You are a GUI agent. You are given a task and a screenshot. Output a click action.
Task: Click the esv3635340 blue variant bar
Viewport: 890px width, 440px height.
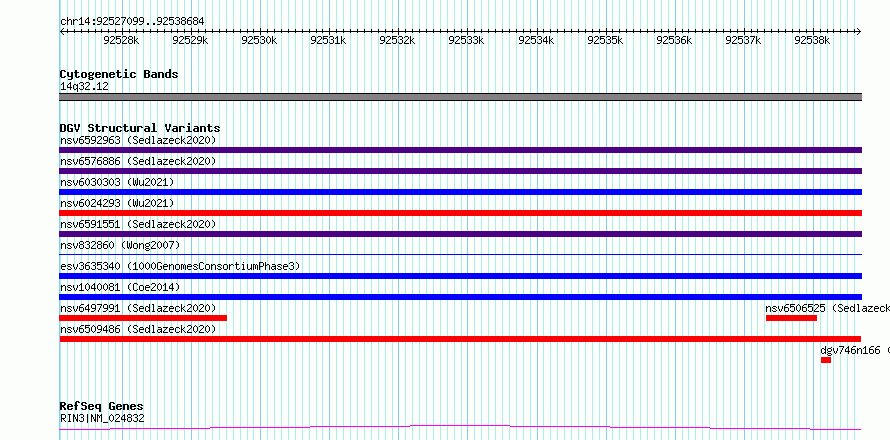pos(460,276)
